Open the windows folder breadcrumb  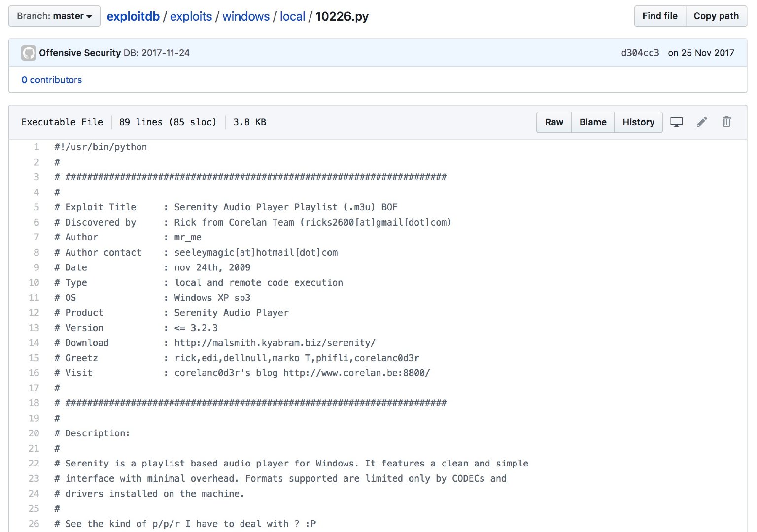(246, 16)
